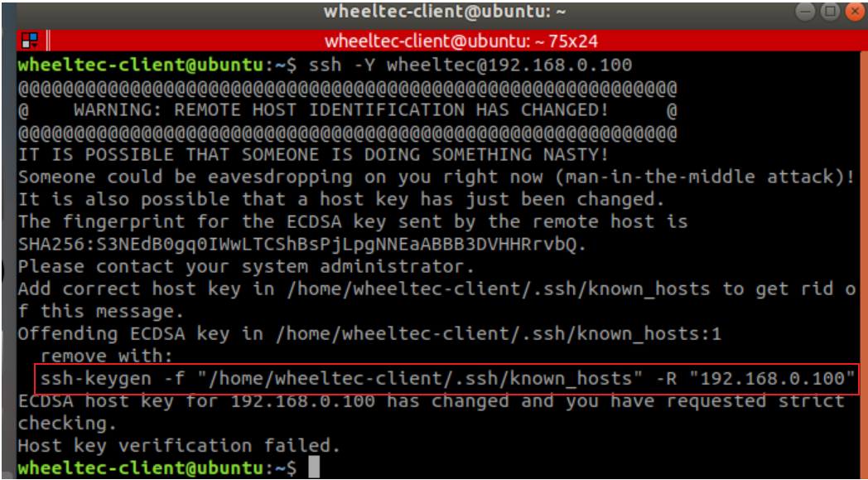Image resolution: width=868 pixels, height=480 pixels.
Task: Click "IT IS POSSIBLE THAT SOMEONE" line
Action: [314, 155]
